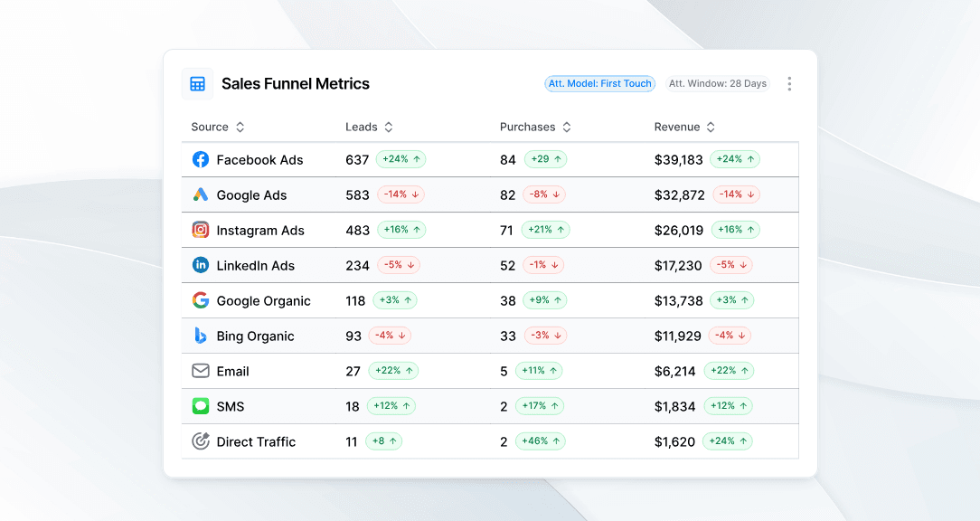The height and width of the screenshot is (521, 980).
Task: Click Google Ads revenue $32,872
Action: [679, 195]
